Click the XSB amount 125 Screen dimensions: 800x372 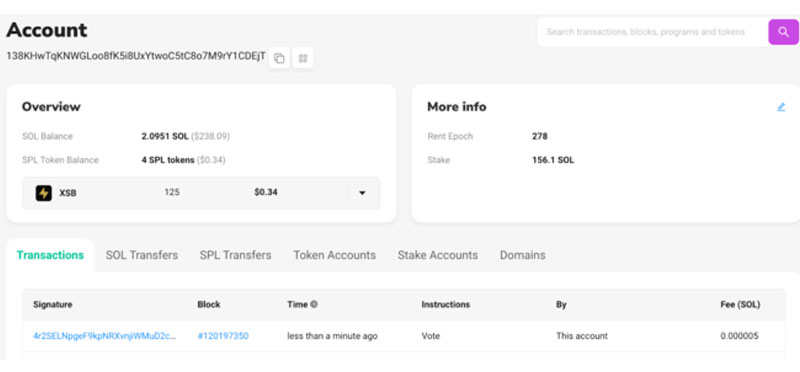click(172, 192)
